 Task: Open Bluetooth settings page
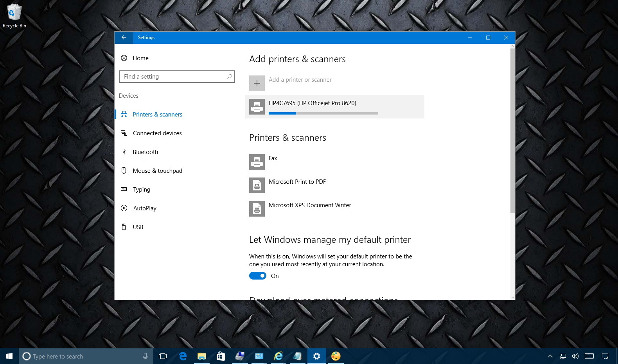click(x=145, y=152)
